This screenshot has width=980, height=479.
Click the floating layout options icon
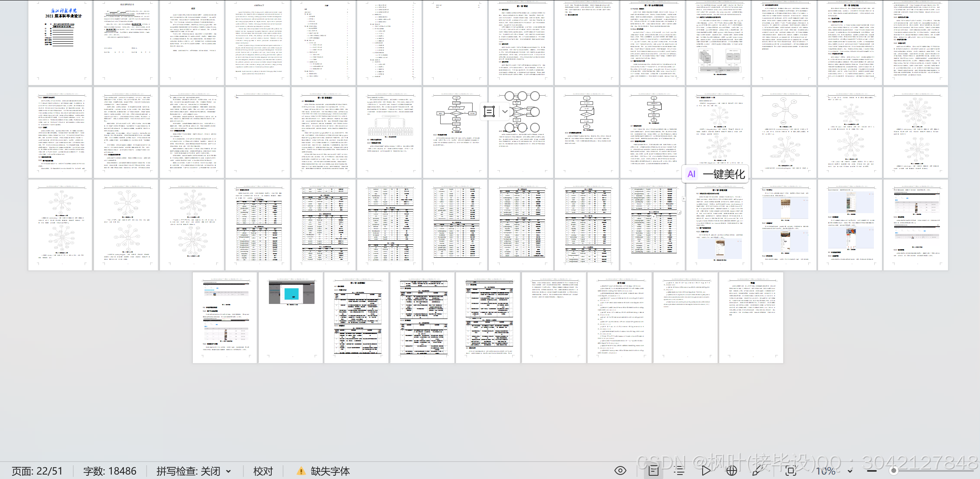pos(489,111)
